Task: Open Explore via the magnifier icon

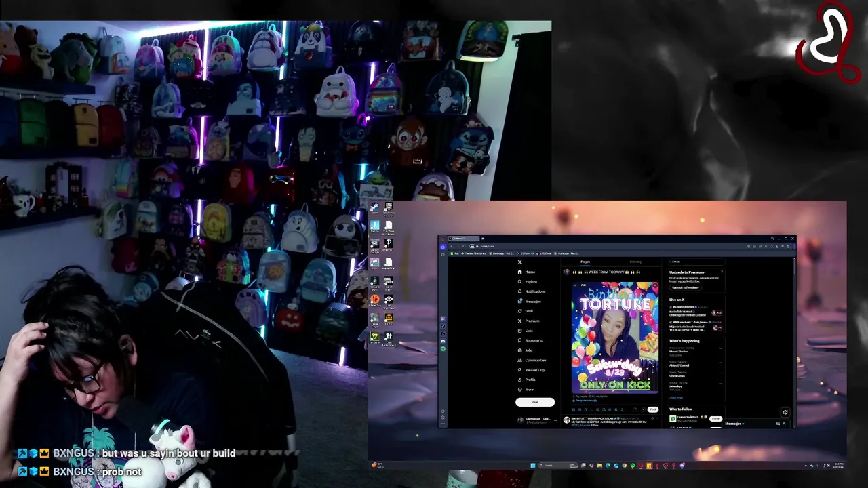Action: pos(519,281)
